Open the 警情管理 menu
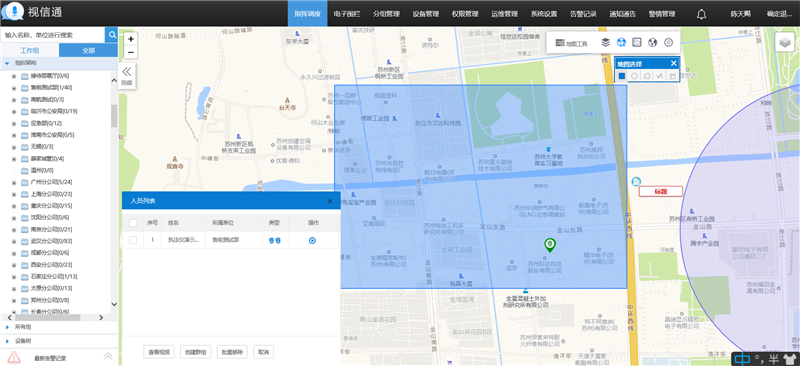Viewport: 800px width, 366px height. pyautogui.click(x=662, y=14)
